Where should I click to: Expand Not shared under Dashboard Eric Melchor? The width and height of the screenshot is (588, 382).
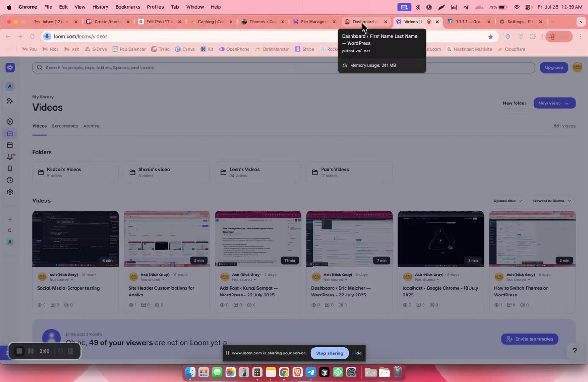pyautogui.click(x=336, y=279)
